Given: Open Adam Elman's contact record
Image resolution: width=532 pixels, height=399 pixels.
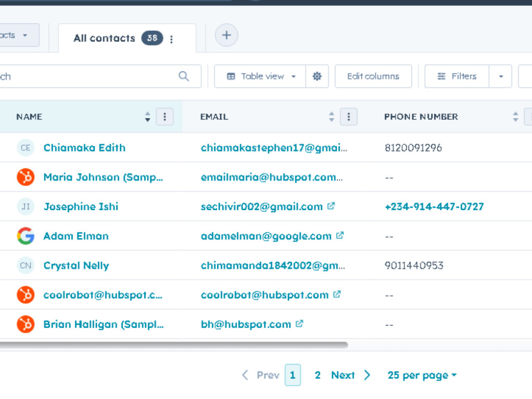Looking at the screenshot, I should (76, 236).
